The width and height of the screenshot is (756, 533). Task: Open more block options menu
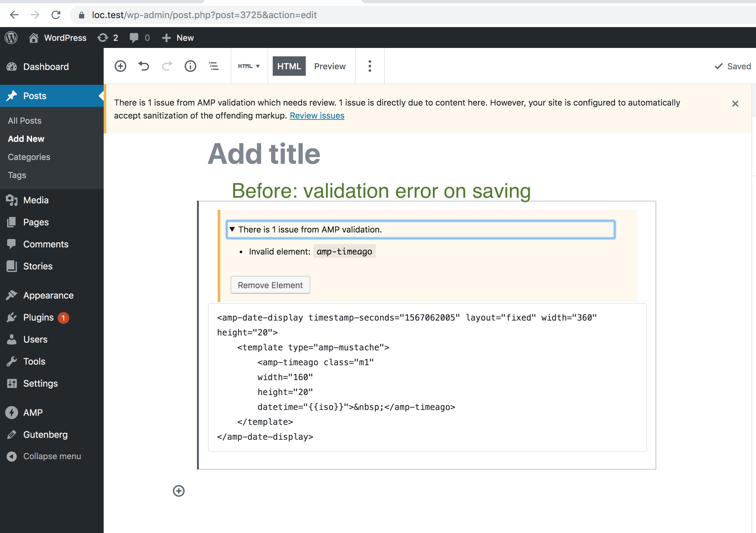(x=370, y=66)
